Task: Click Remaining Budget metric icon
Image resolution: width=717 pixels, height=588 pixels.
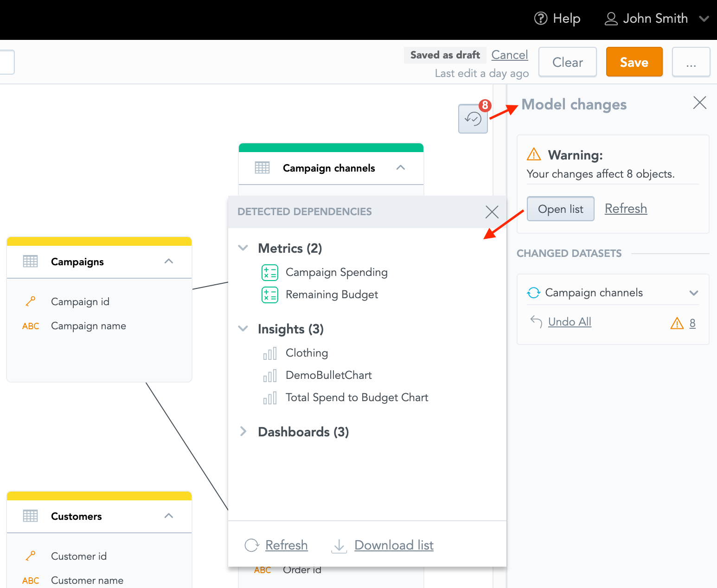Action: click(270, 294)
